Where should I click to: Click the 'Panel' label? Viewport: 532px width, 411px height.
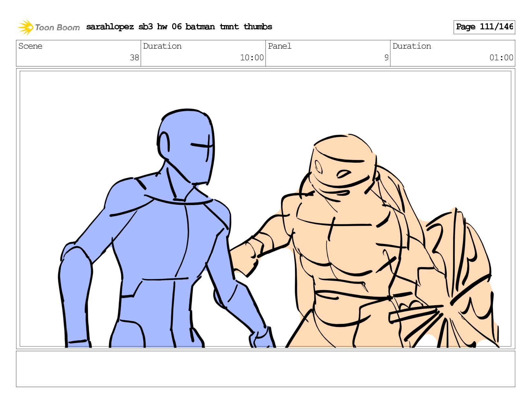[x=280, y=46]
